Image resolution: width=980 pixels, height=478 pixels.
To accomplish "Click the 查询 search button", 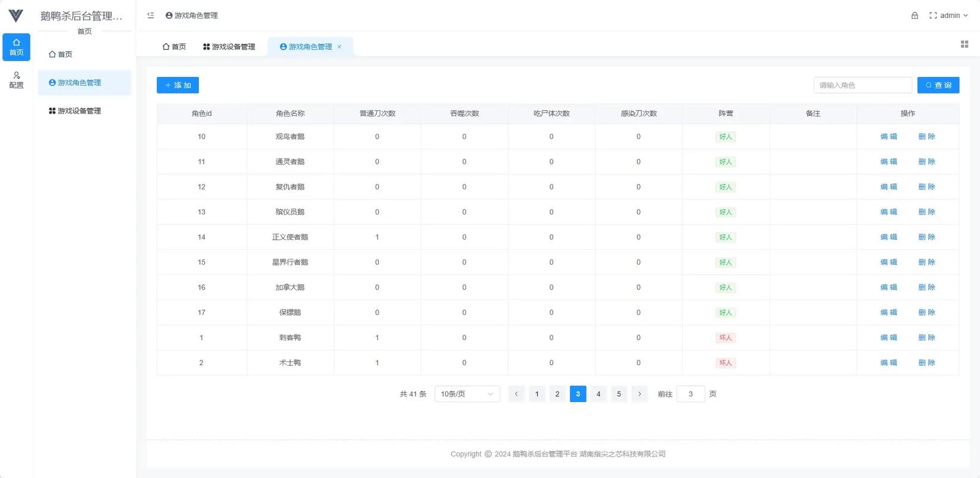I will 938,85.
